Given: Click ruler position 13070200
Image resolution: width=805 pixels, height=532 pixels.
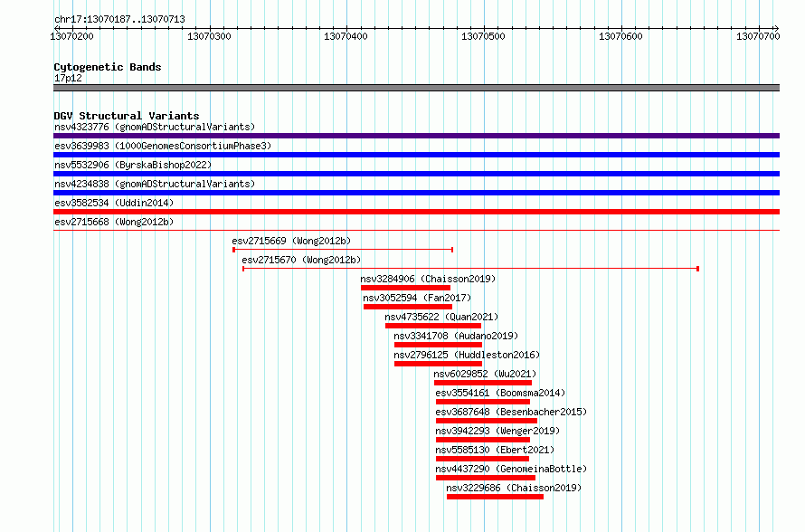Looking at the screenshot, I should (71, 36).
